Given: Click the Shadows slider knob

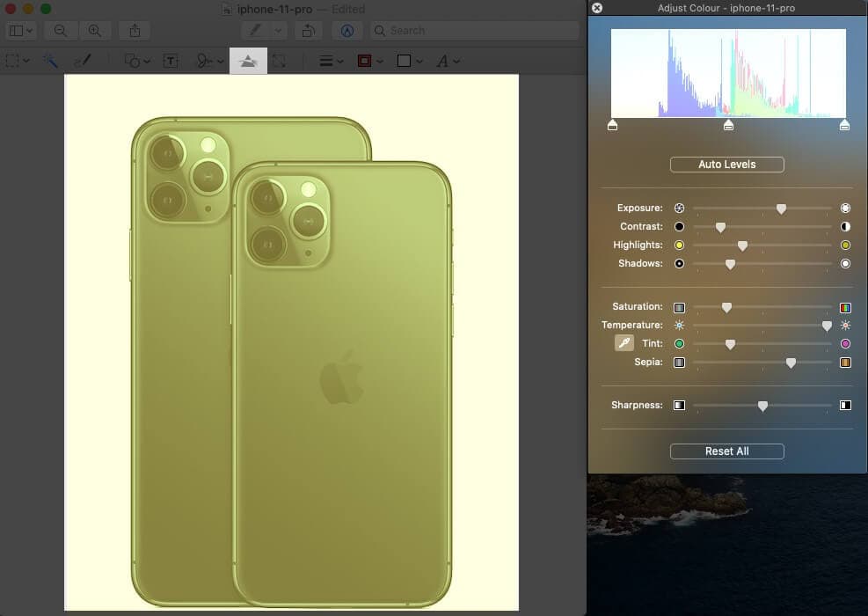Looking at the screenshot, I should 730,264.
